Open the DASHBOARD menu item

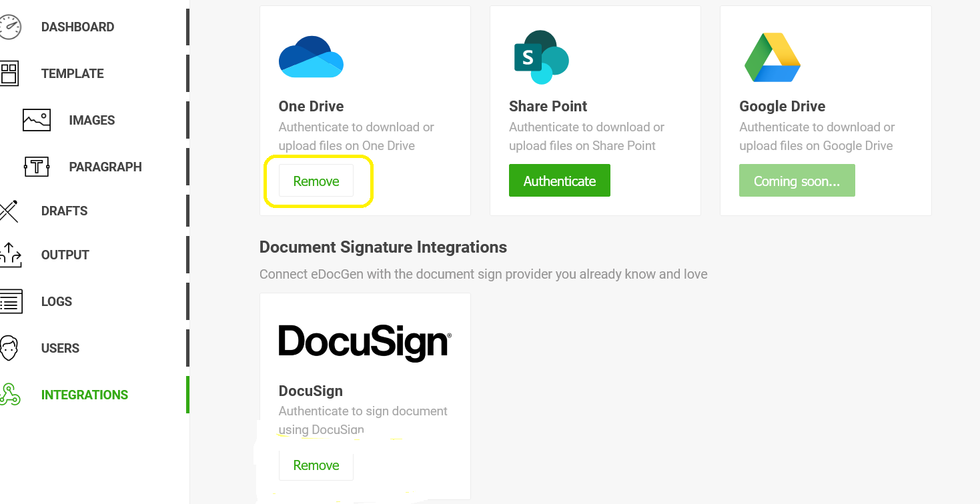(77, 27)
